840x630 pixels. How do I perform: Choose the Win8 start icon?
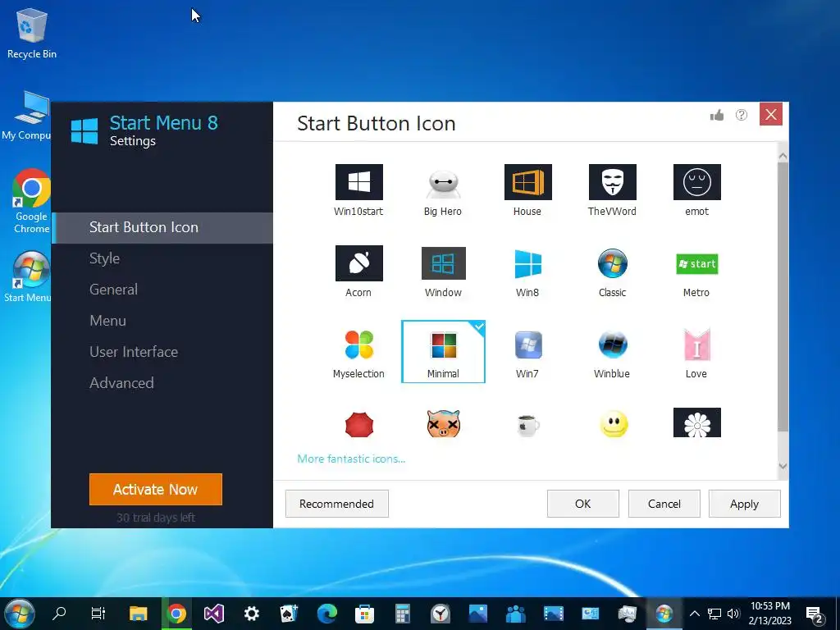pyautogui.click(x=527, y=263)
